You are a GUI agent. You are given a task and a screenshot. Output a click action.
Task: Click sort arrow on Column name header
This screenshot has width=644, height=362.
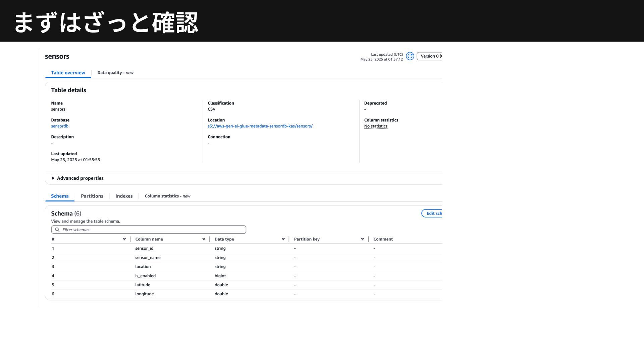(204, 239)
